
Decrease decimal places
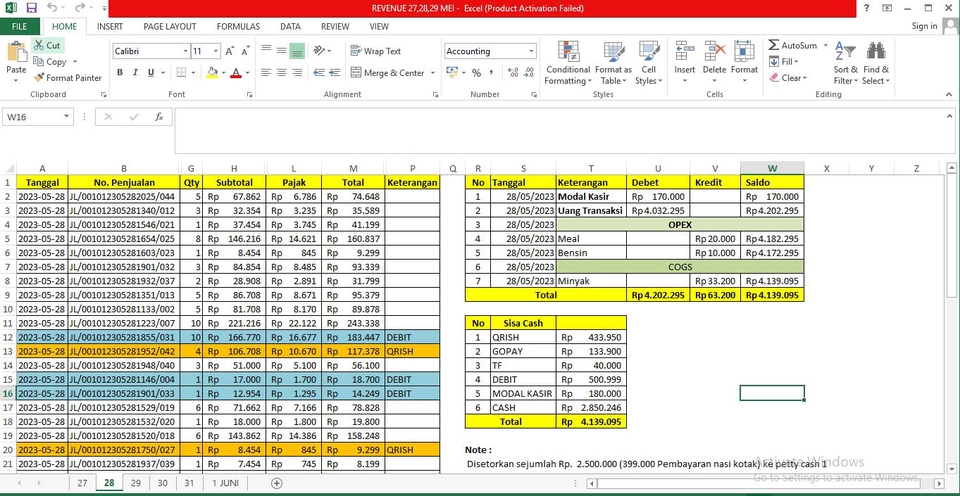tap(529, 72)
